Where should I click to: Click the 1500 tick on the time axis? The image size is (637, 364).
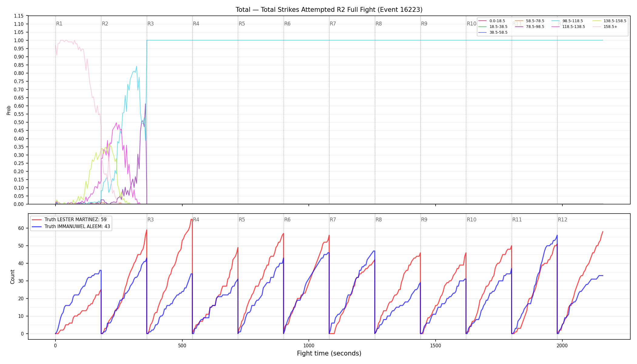[436, 345]
